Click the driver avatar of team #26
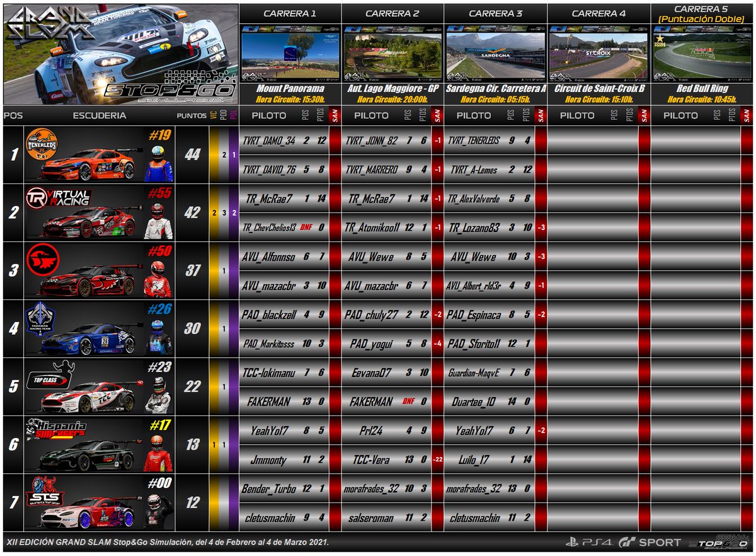Screen dimensions: 756x556 click(x=158, y=337)
